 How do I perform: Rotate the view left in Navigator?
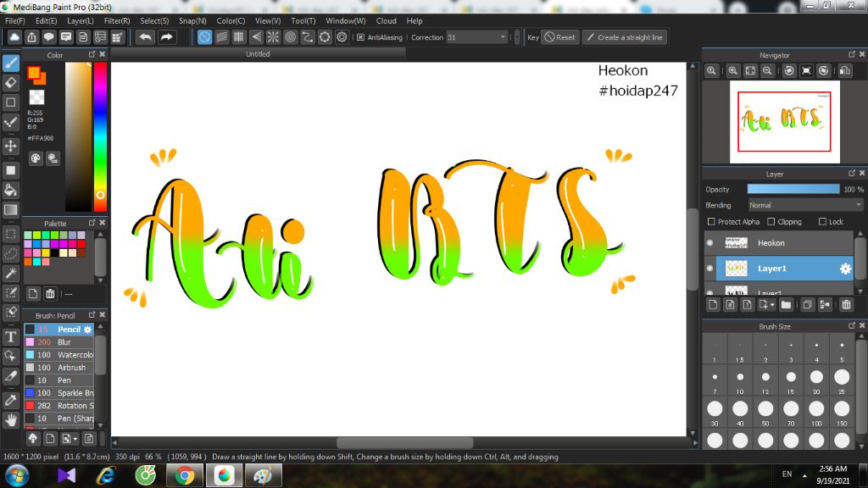tap(789, 71)
